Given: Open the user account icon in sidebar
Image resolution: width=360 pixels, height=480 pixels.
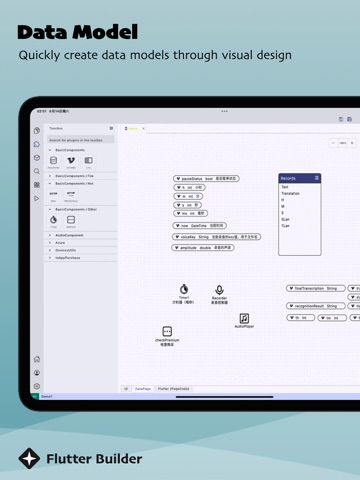Looking at the screenshot, I should [x=37, y=373].
